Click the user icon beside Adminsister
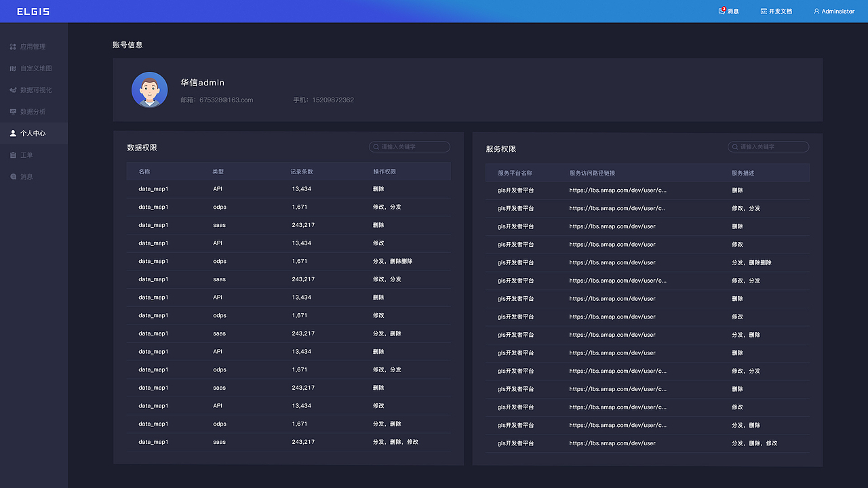This screenshot has width=868, height=488. pos(816,12)
